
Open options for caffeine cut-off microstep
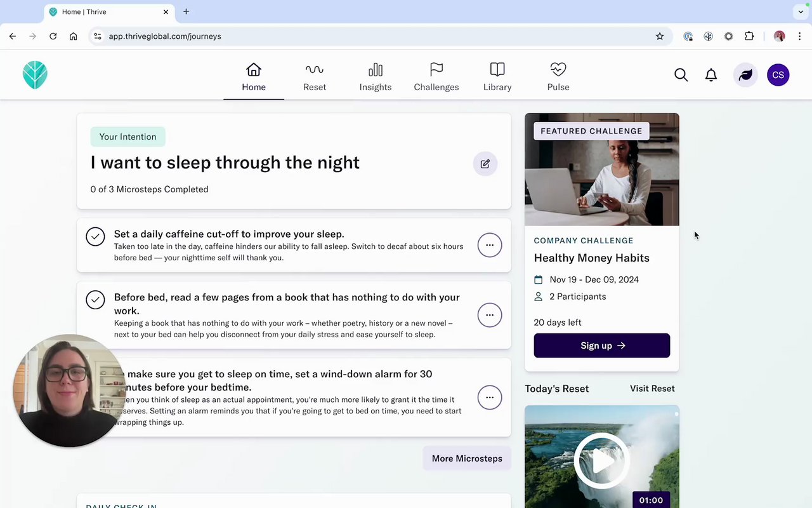[490, 245]
